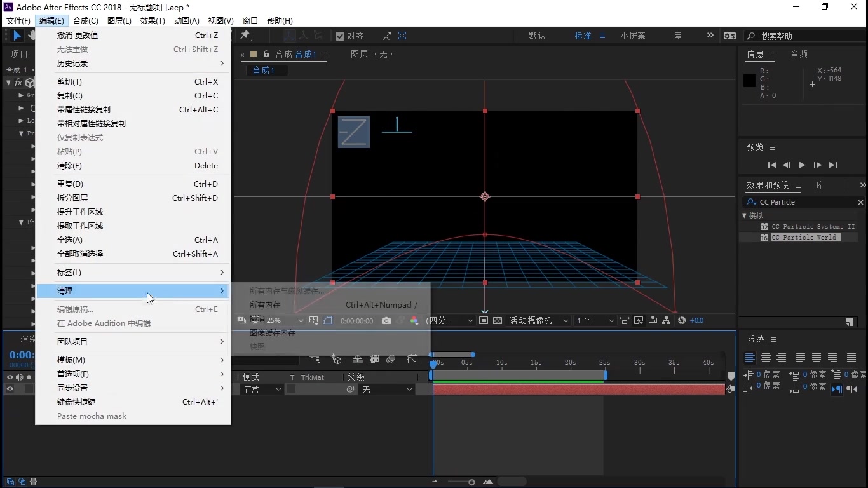Toggle the frame blending film icon

(x=374, y=360)
